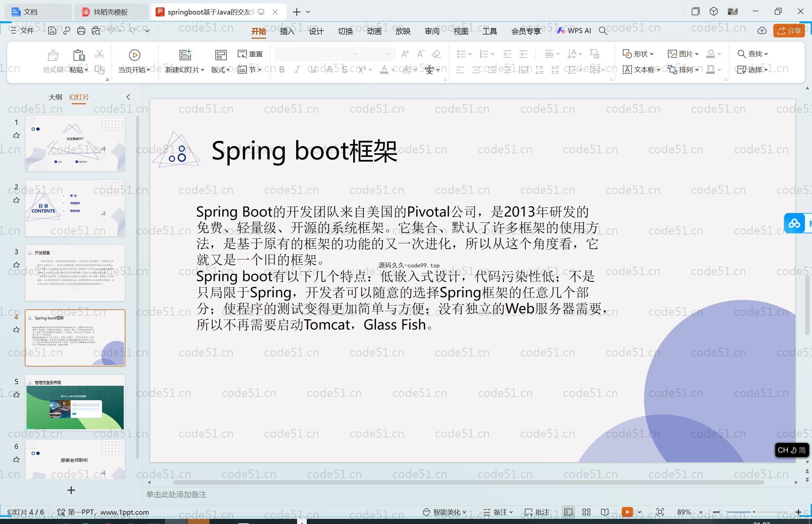Decrease font size icon
Viewport: 812px width, 524px height.
pos(421,54)
